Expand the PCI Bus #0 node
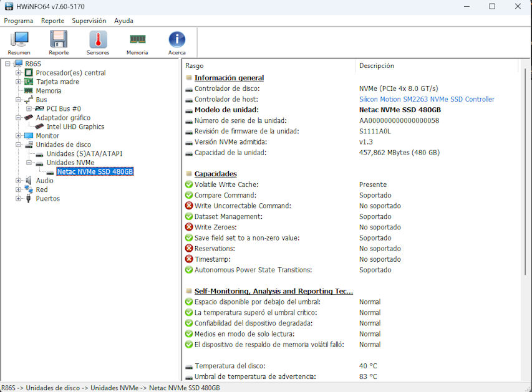 click(x=29, y=108)
